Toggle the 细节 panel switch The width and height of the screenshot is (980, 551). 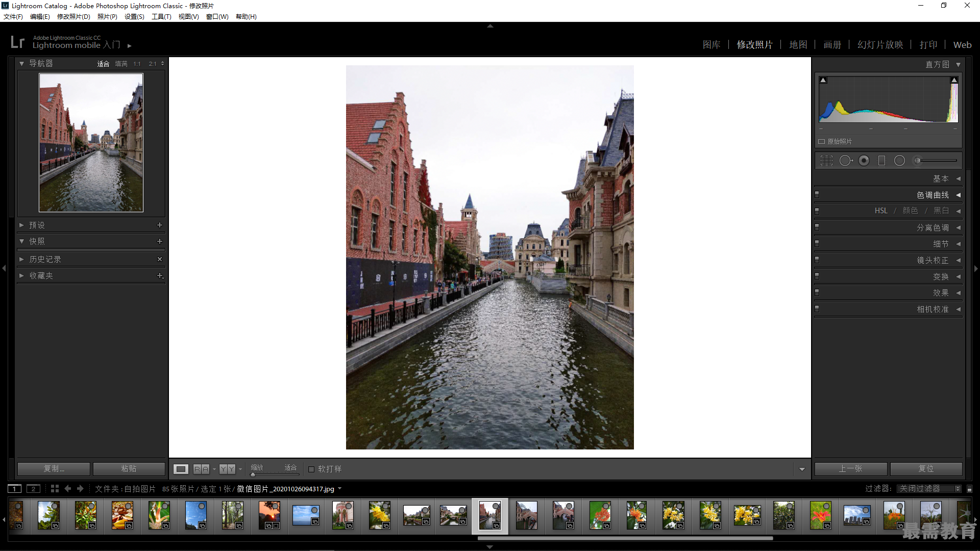coord(817,243)
